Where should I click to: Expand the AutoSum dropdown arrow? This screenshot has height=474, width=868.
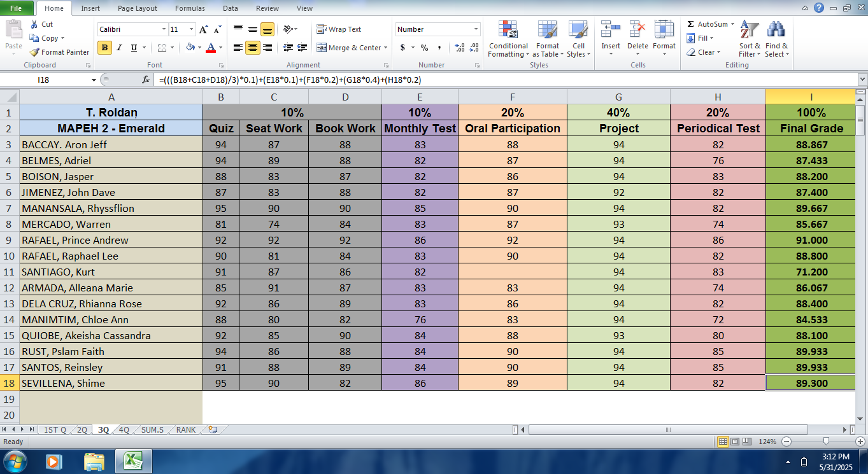point(732,24)
